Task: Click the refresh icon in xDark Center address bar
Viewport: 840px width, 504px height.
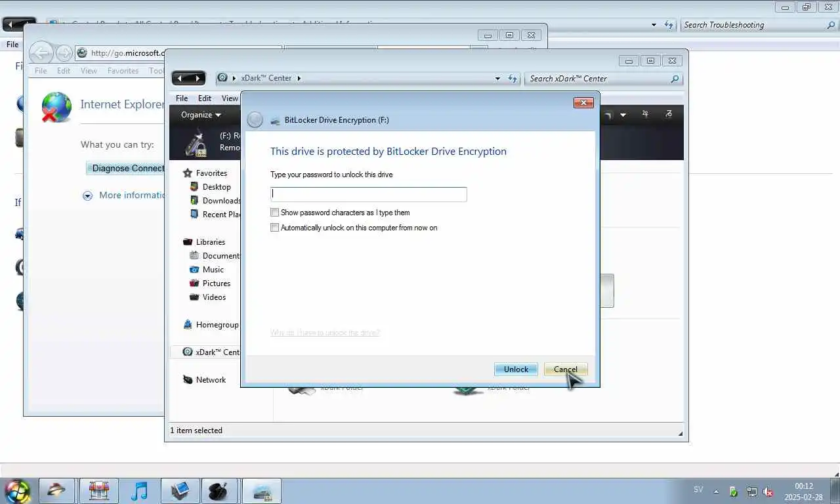Action: [x=513, y=79]
